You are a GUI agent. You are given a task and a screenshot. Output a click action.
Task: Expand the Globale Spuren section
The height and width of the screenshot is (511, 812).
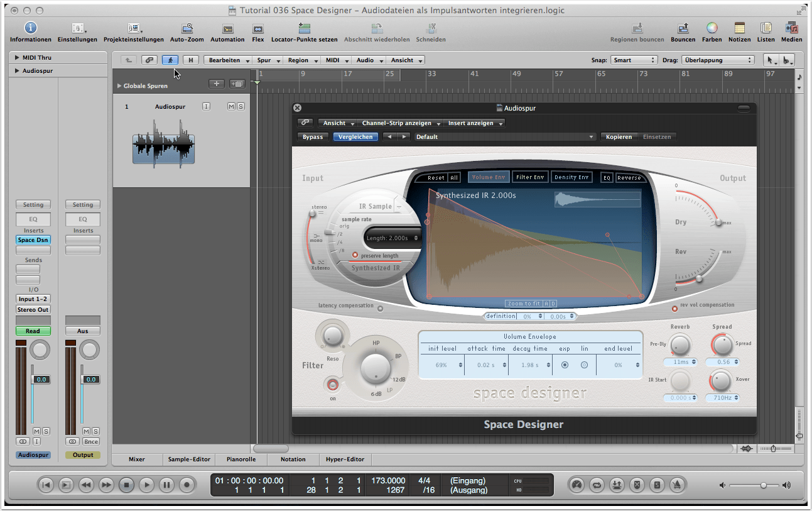(119, 85)
